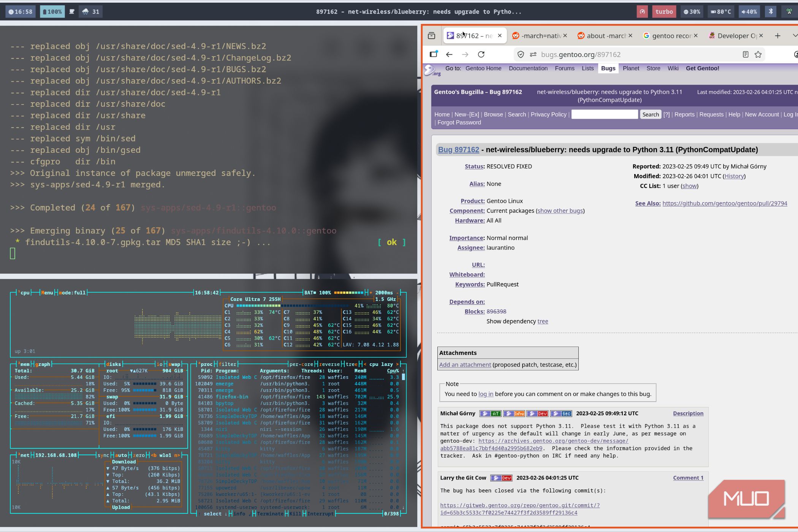Click the rightmost tray icon in top bar

(789, 12)
